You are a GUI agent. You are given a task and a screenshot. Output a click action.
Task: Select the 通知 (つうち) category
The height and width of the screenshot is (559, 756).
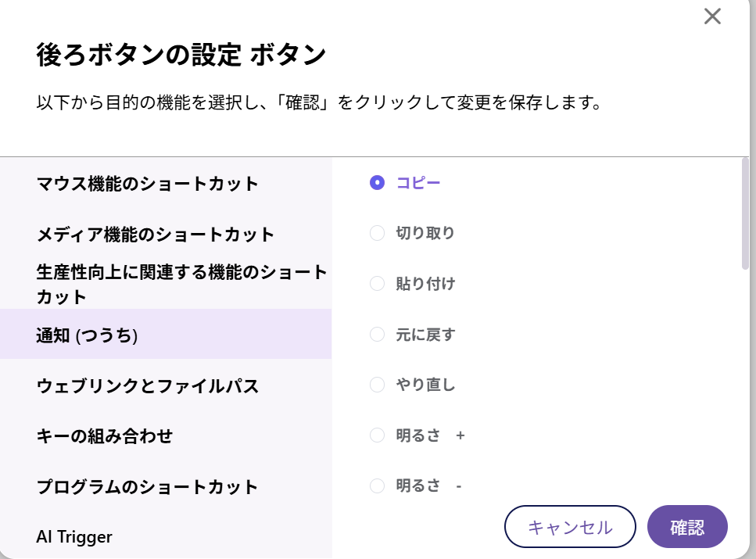[x=88, y=334]
